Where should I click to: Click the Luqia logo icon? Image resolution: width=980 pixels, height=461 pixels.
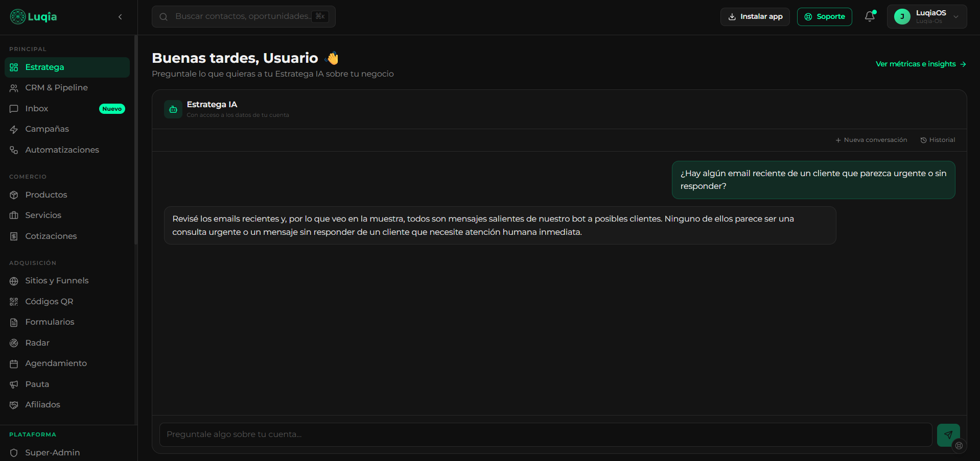point(18,17)
